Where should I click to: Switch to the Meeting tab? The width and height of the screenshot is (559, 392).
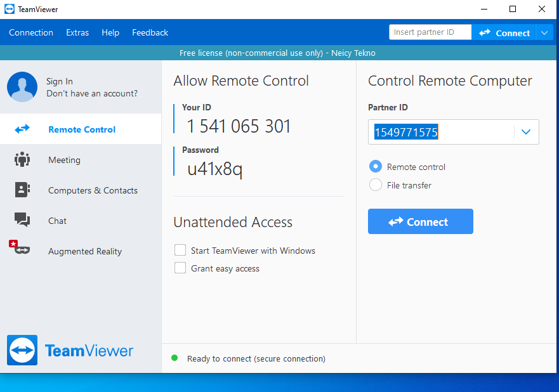click(81, 160)
